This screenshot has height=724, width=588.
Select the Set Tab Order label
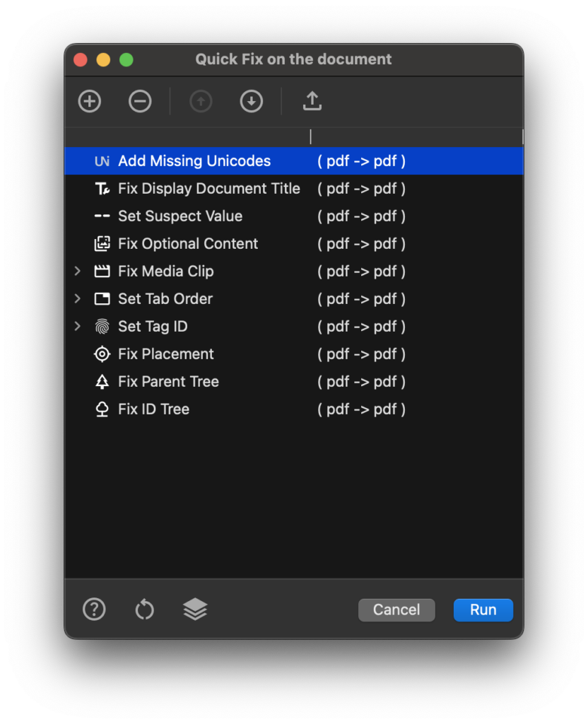(165, 299)
